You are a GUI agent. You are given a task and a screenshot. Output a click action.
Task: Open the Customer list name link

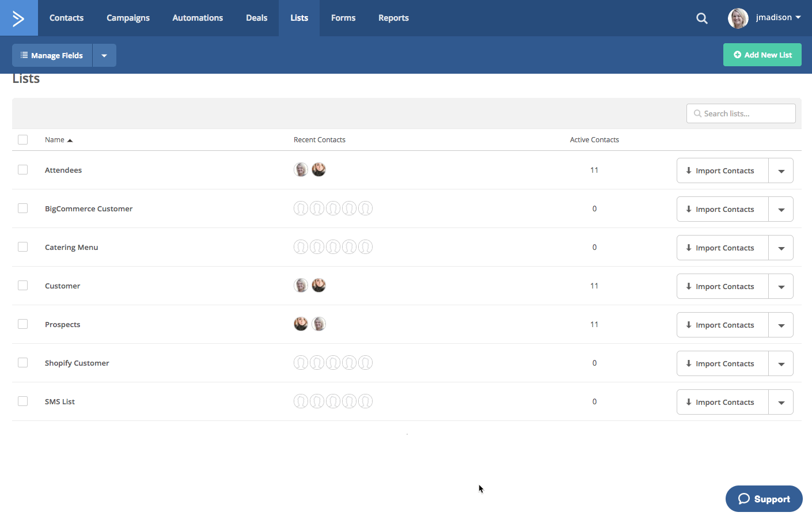pyautogui.click(x=62, y=286)
